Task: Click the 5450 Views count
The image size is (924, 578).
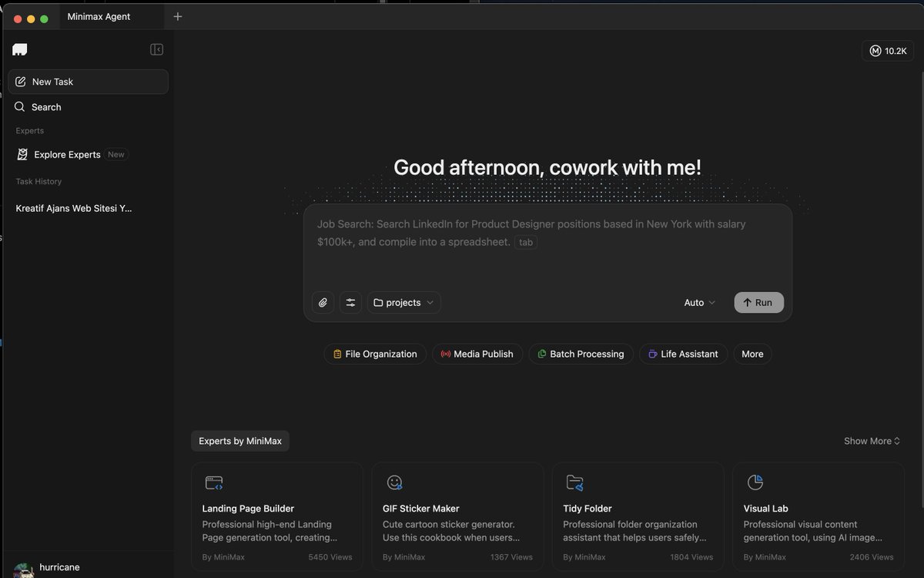Action: (330, 556)
